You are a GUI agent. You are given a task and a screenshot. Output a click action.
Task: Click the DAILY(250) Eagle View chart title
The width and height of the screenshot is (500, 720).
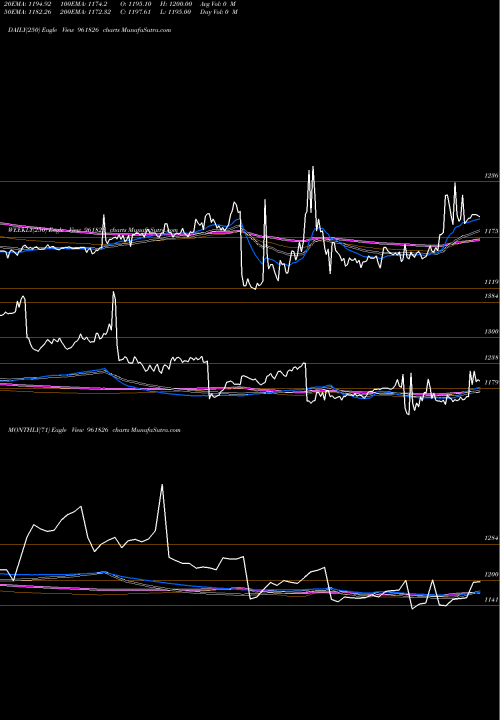(90, 30)
